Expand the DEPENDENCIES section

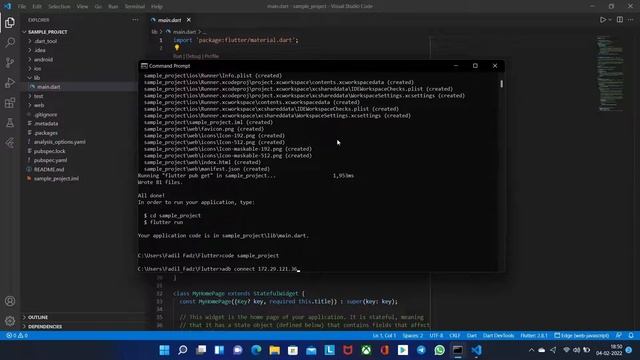44,327
